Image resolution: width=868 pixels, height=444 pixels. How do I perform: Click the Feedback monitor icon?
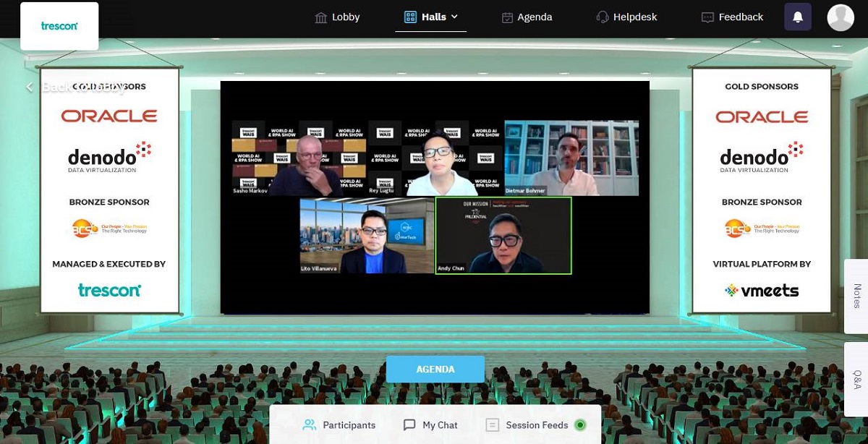pyautogui.click(x=707, y=17)
